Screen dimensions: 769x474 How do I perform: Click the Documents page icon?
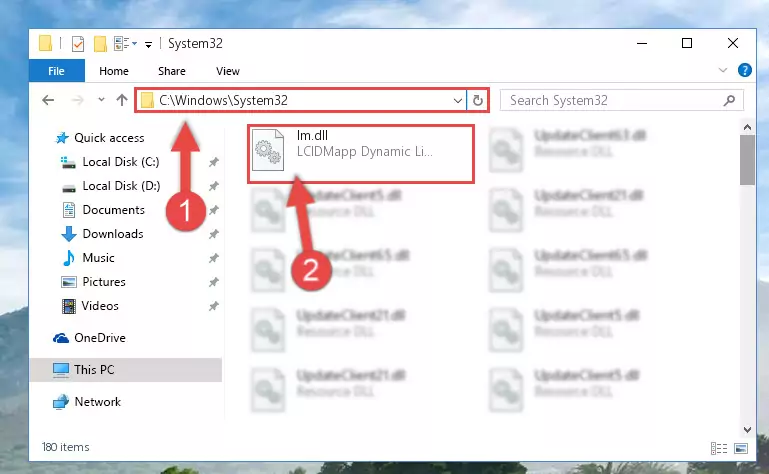(69, 210)
